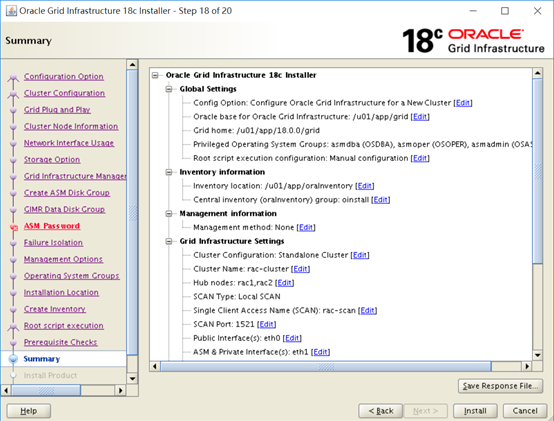Click the step list scroll down arrow

[132, 379]
